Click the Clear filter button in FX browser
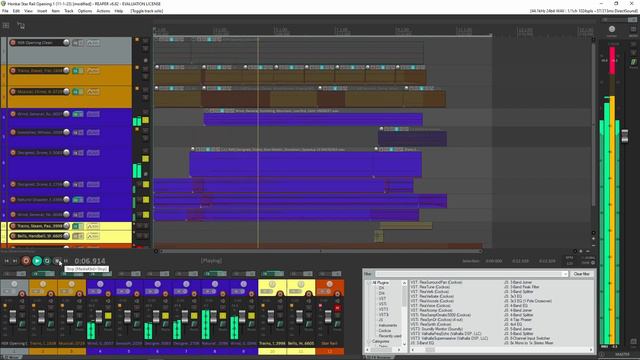640x360 pixels. tap(581, 274)
